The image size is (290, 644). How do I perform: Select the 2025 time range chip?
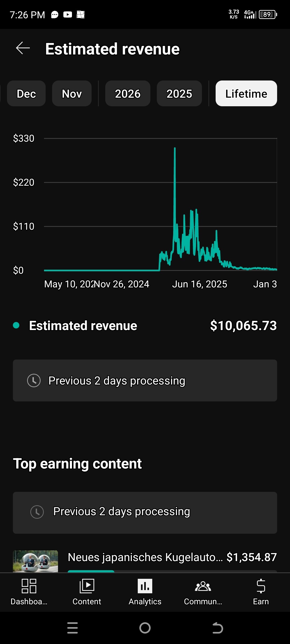(179, 94)
